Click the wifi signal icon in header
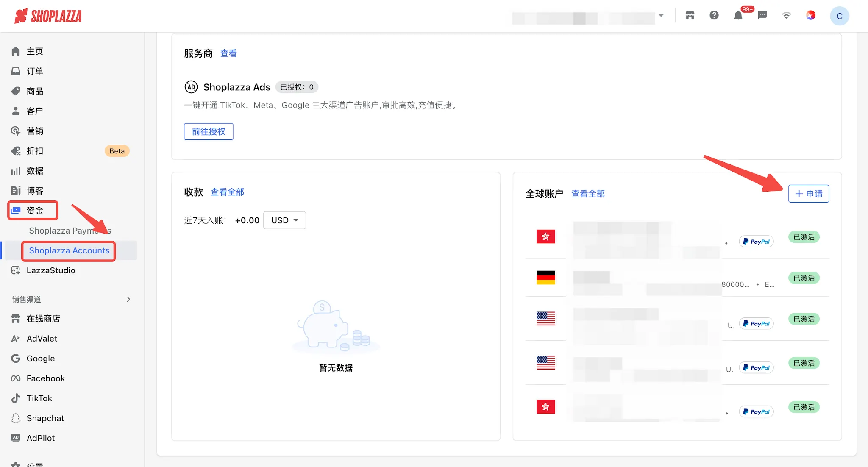 click(x=787, y=16)
